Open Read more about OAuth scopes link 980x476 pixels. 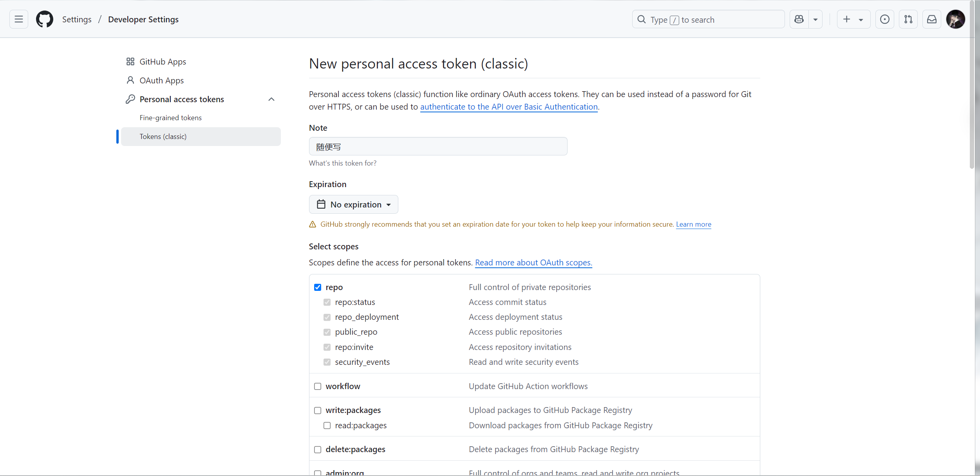point(533,263)
